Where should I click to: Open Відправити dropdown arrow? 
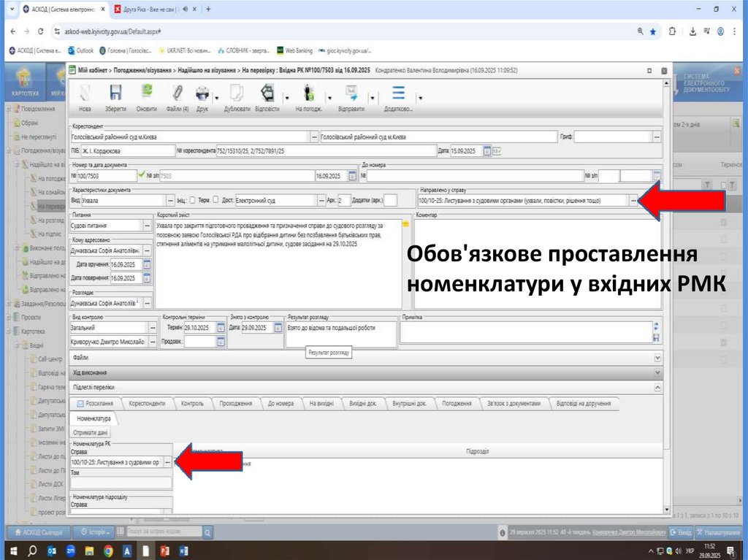pyautogui.click(x=372, y=98)
